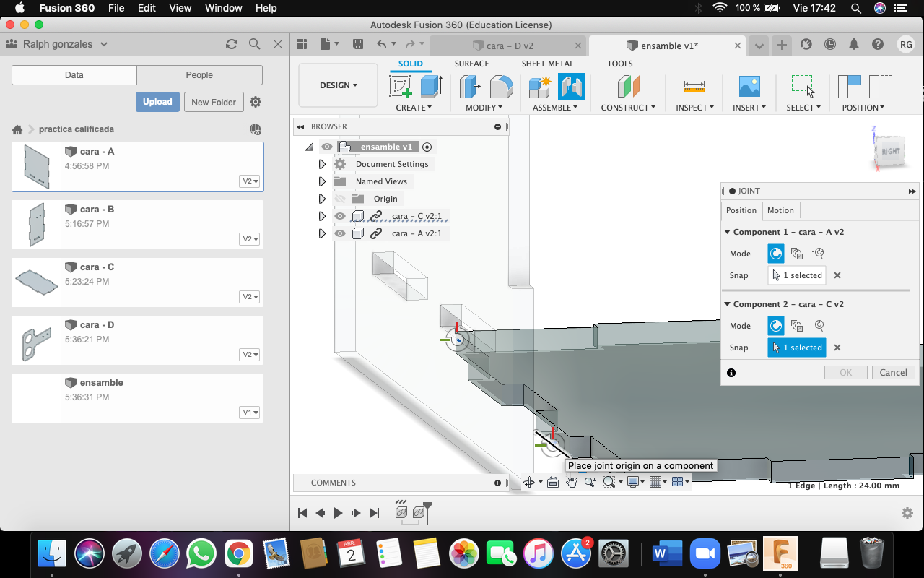Viewport: 924px width, 578px height.
Task: Show the data panel grid icon
Action: click(x=302, y=44)
